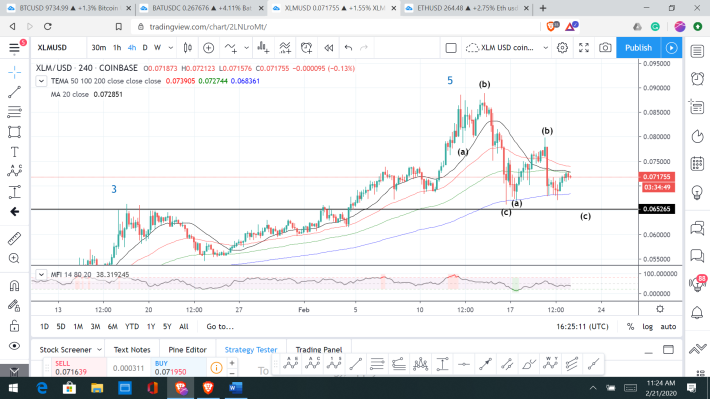Open the Fibonacci and pitchfork tools

pyautogui.click(x=14, y=111)
